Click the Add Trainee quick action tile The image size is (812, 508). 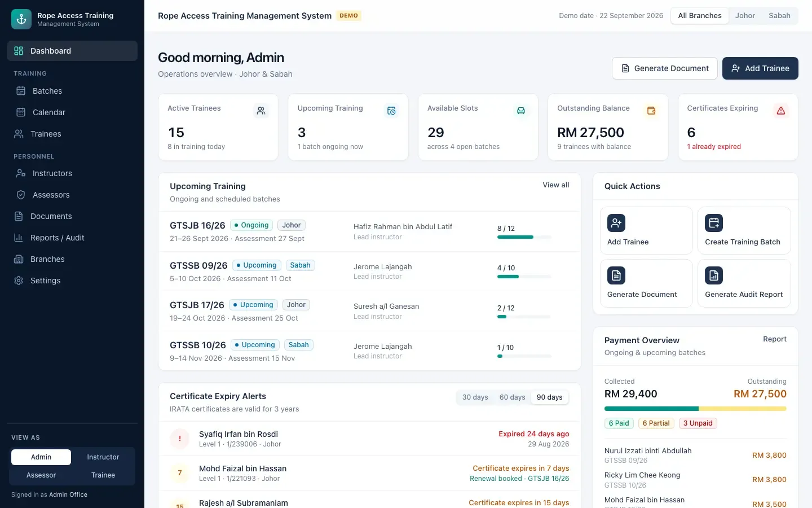646,231
